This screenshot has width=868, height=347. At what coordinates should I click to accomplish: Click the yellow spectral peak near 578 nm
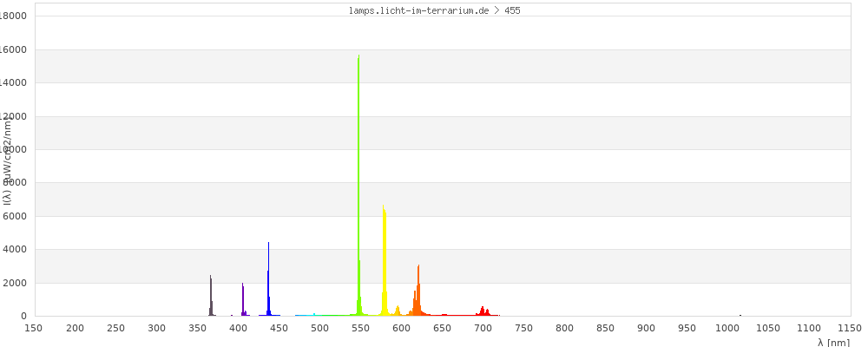(x=385, y=260)
